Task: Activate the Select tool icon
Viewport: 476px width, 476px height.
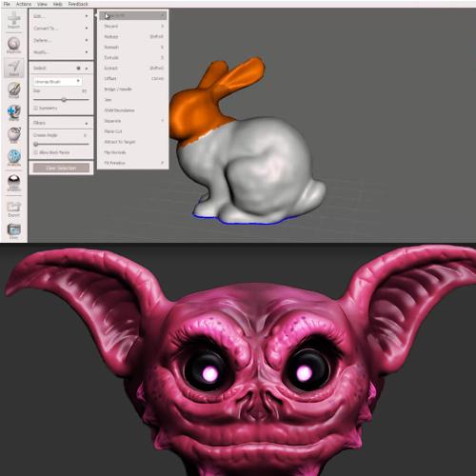Action: [x=14, y=68]
